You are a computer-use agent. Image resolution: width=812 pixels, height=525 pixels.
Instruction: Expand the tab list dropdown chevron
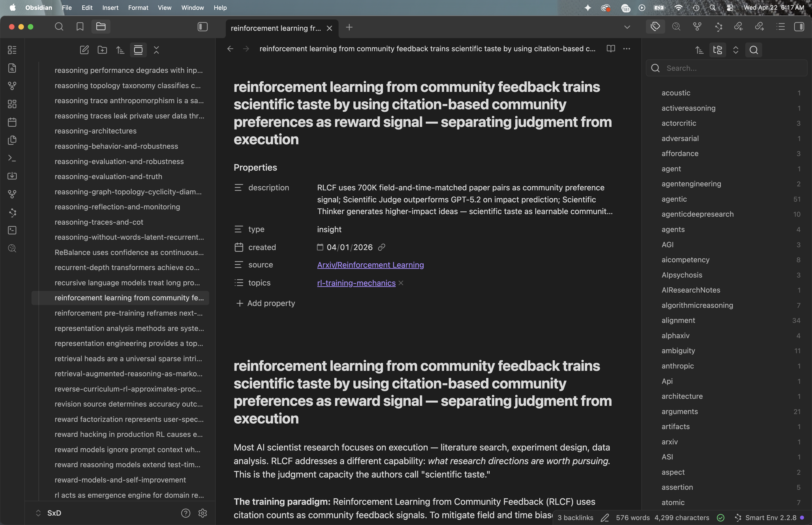(627, 27)
